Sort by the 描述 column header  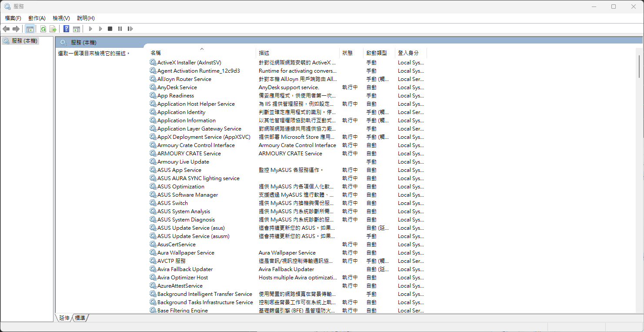click(x=298, y=53)
